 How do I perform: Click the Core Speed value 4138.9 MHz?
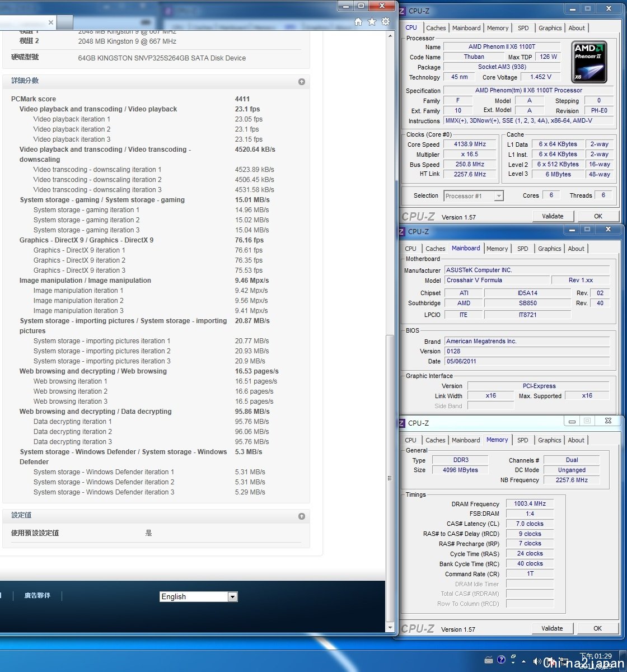pyautogui.click(x=470, y=144)
